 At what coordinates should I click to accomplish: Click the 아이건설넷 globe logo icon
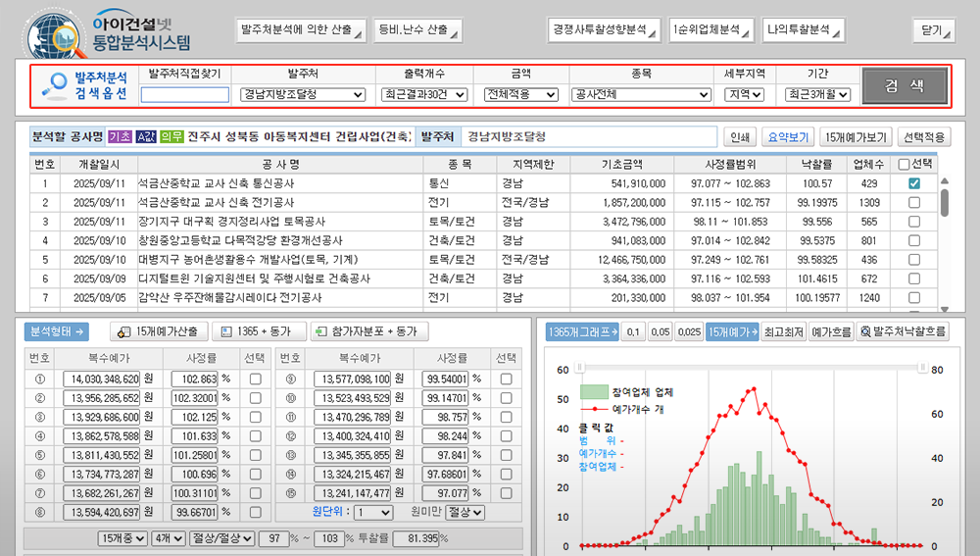click(x=56, y=36)
